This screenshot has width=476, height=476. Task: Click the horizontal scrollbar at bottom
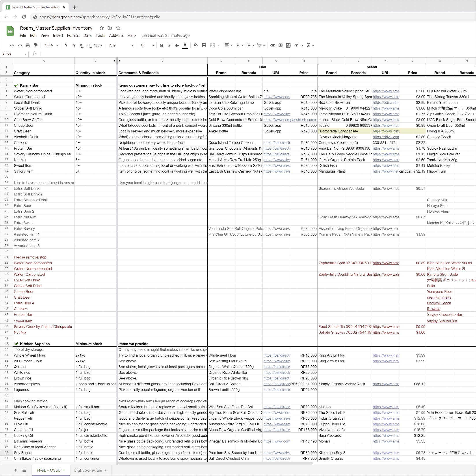[215, 463]
